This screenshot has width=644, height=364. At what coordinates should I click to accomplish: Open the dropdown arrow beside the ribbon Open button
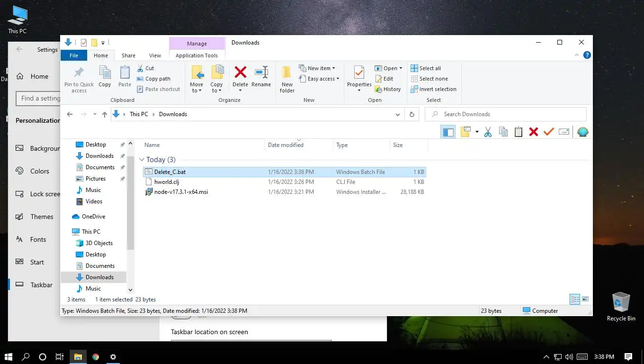pyautogui.click(x=401, y=68)
